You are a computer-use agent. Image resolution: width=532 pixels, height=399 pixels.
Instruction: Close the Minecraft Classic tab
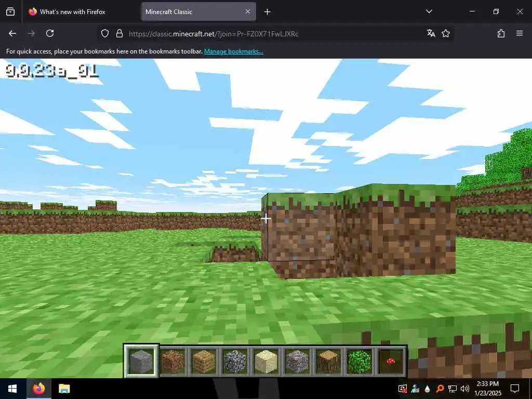click(248, 11)
